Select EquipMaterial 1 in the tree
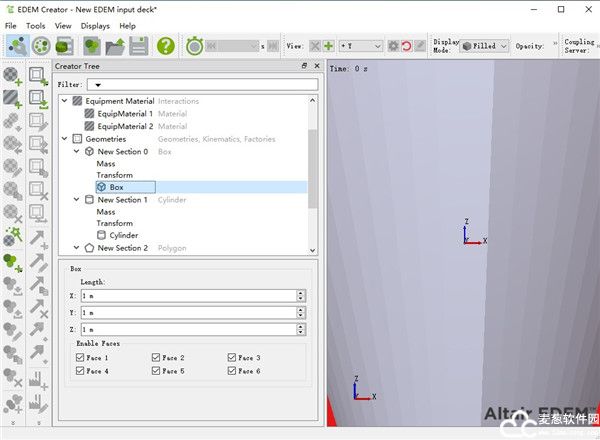Image resolution: width=600 pixels, height=440 pixels. [x=124, y=114]
